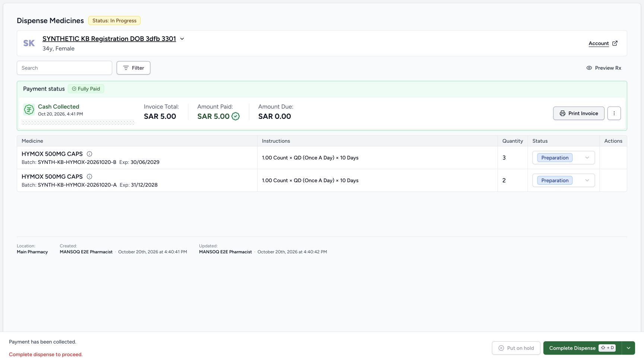Screen dimensions: 644x364
Task: Open the SYNTHETIC KB Registration patient link
Action: [109, 39]
